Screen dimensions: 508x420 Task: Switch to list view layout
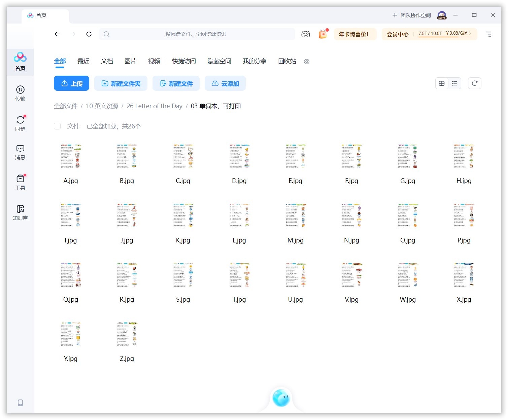coord(454,83)
